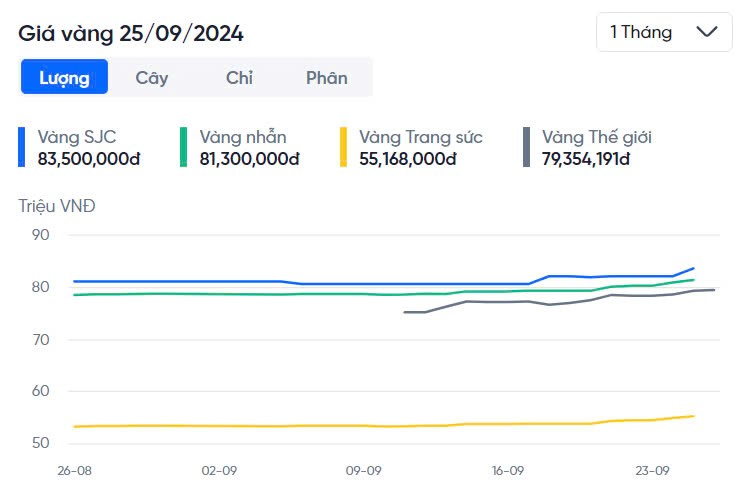Switch to the Chỉ unit tab
The width and height of the screenshot is (755, 500).
[x=239, y=77]
